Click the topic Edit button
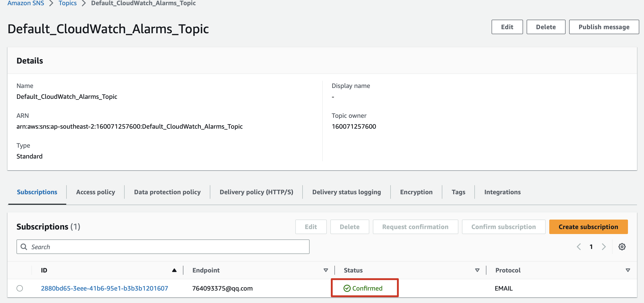 [x=507, y=27]
